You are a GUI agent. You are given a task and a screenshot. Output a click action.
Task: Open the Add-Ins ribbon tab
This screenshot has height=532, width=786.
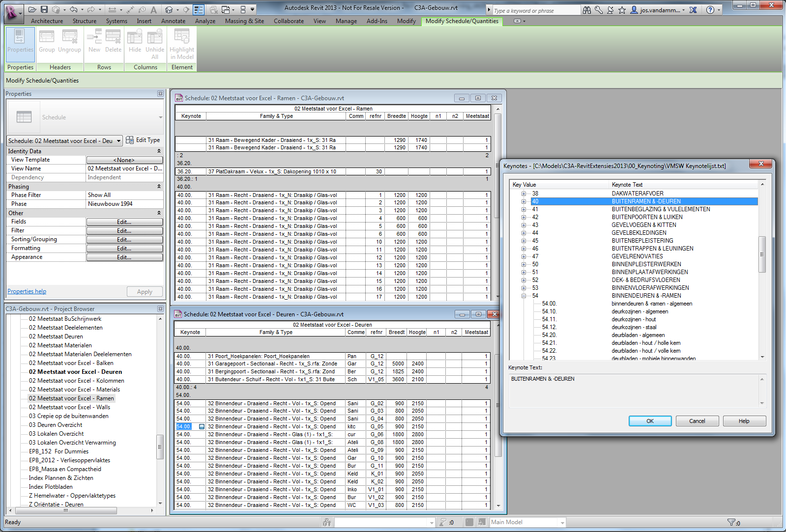pos(377,21)
